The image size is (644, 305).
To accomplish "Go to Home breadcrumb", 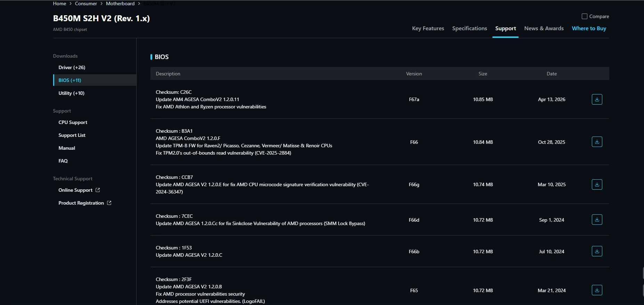I will point(59,3).
